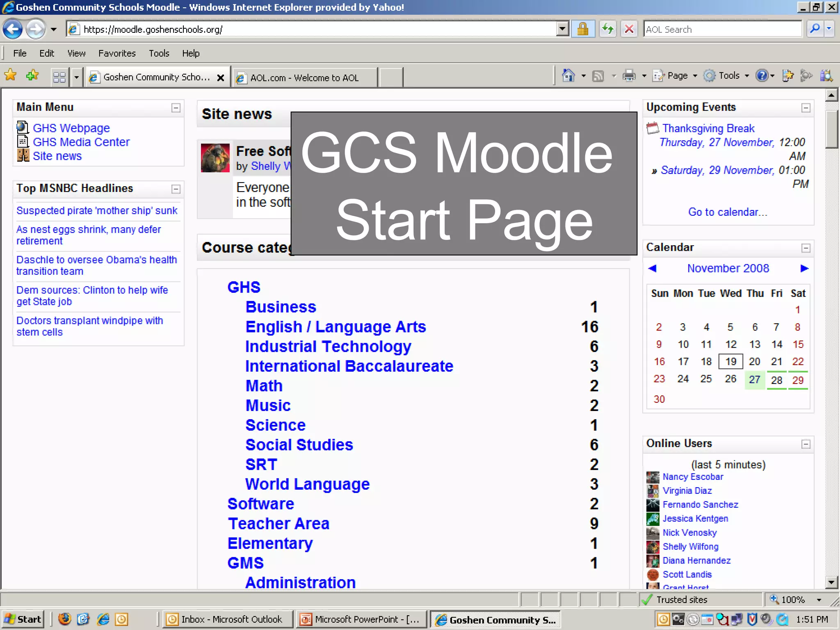Click the Home page icon
The height and width of the screenshot is (630, 840).
568,75
